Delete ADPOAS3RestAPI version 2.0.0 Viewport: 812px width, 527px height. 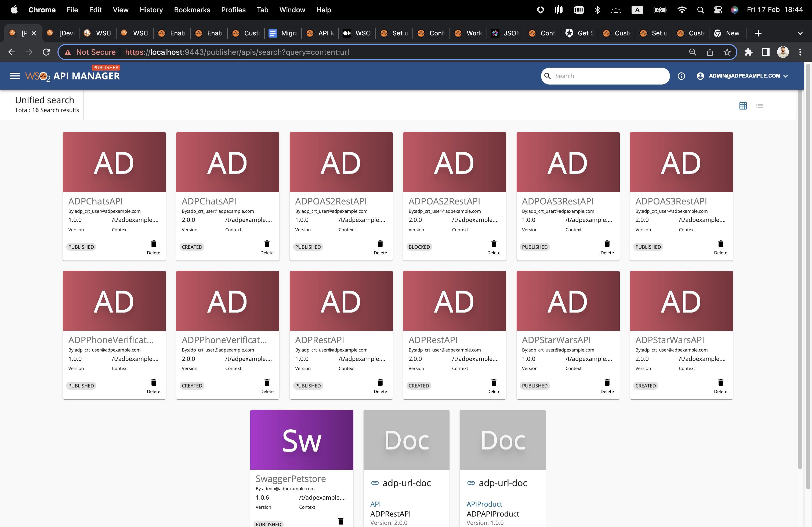click(720, 247)
